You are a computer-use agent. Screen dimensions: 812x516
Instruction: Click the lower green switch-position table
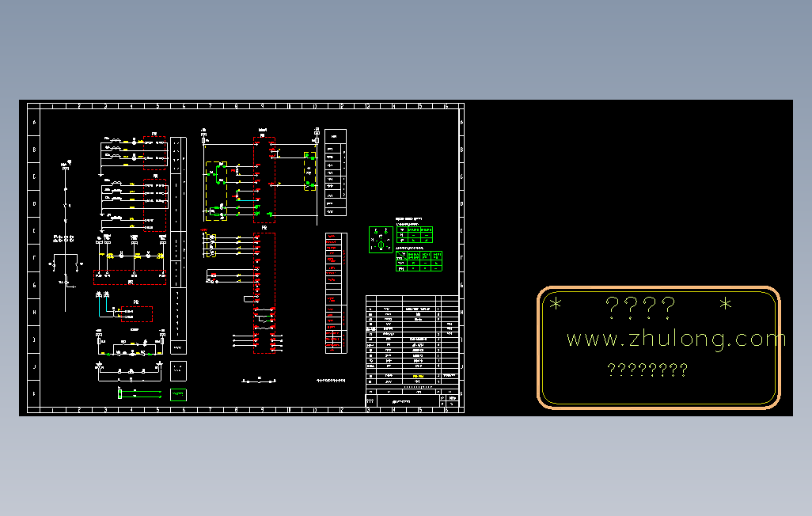pyautogui.click(x=419, y=261)
